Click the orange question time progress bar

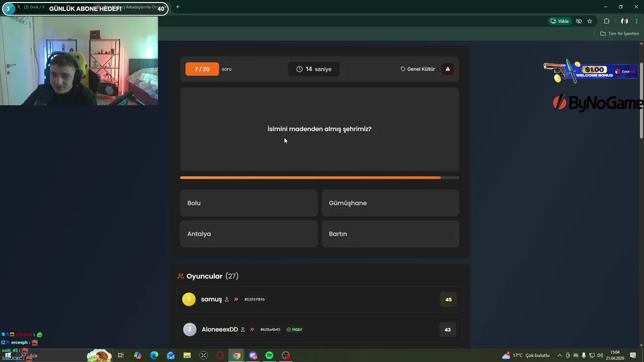319,177
